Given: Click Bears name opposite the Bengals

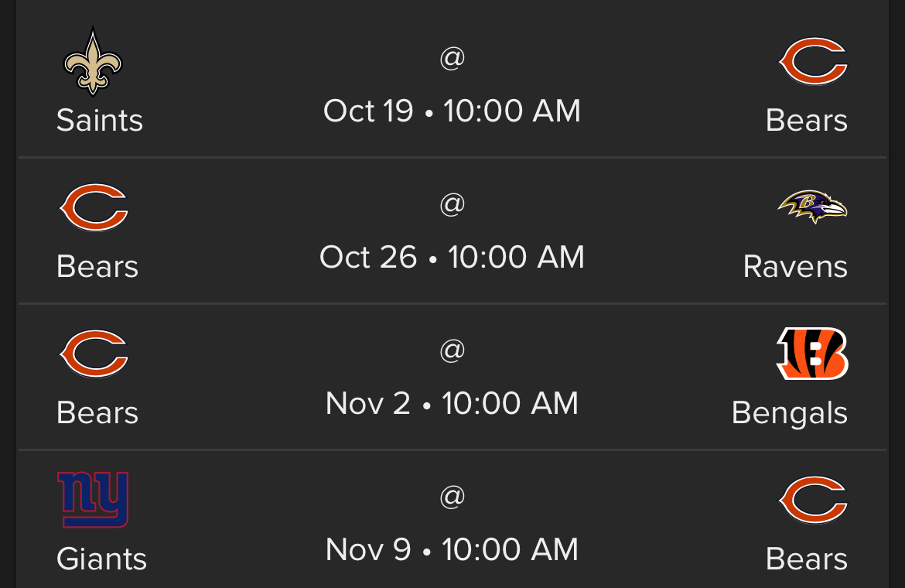Looking at the screenshot, I should tap(97, 413).
